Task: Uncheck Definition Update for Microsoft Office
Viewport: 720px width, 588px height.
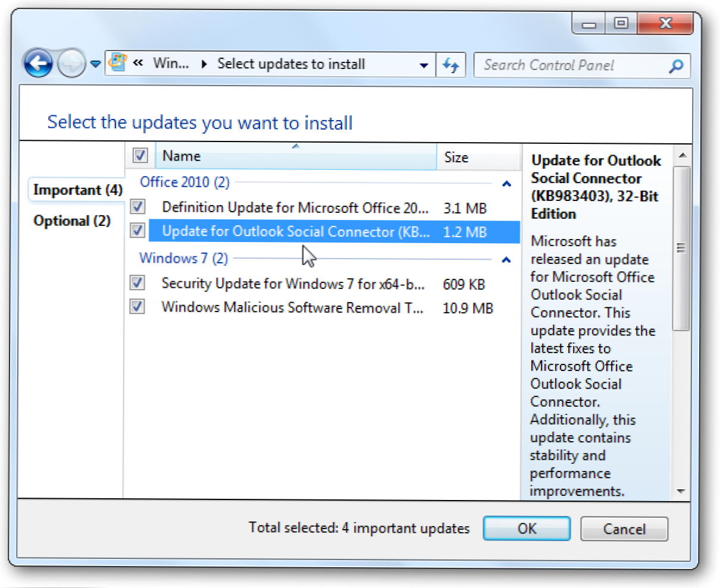Action: [x=137, y=207]
